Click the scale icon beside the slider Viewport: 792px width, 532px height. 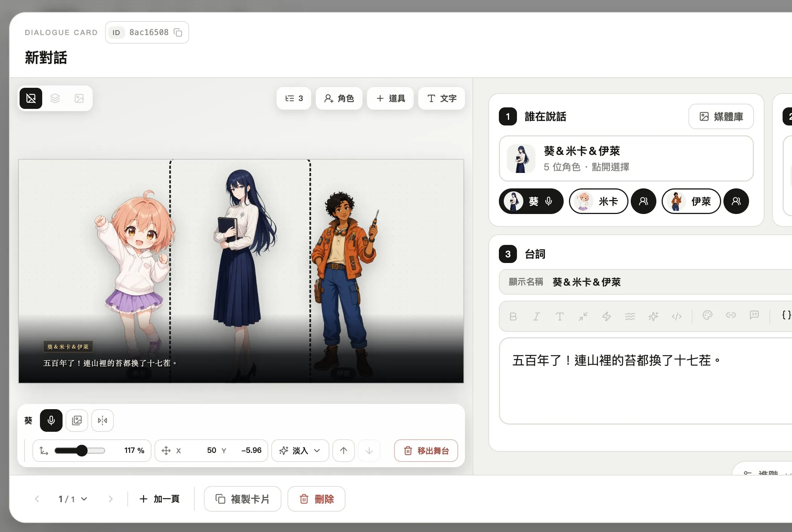coord(44,451)
